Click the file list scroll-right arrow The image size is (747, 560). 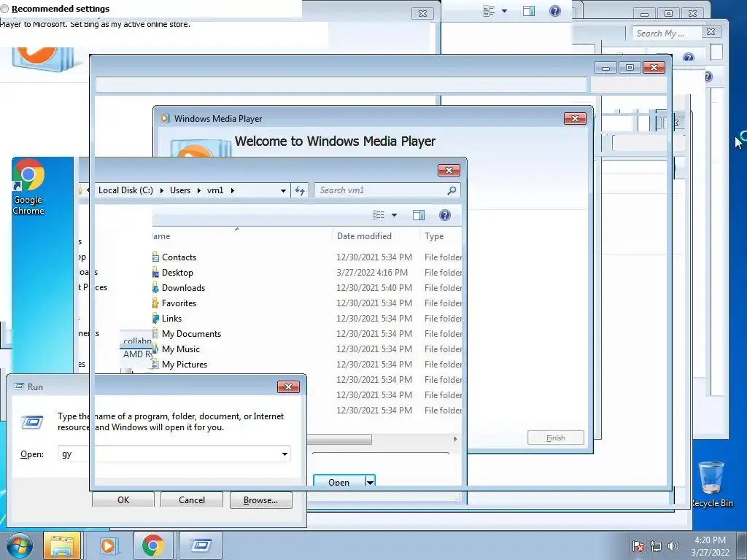coord(455,439)
